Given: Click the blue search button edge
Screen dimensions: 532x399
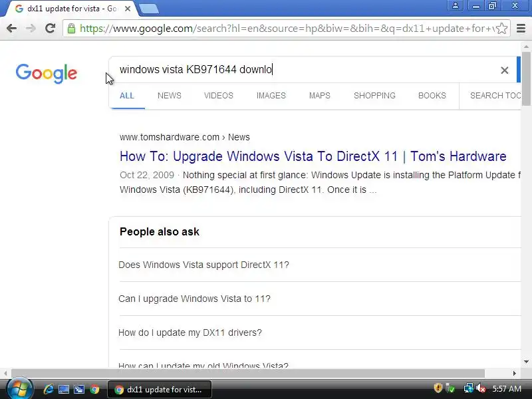Looking at the screenshot, I should click(x=519, y=70).
